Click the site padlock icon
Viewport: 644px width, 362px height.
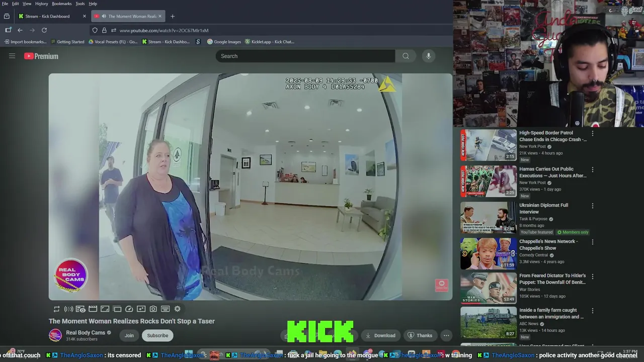pos(104,30)
